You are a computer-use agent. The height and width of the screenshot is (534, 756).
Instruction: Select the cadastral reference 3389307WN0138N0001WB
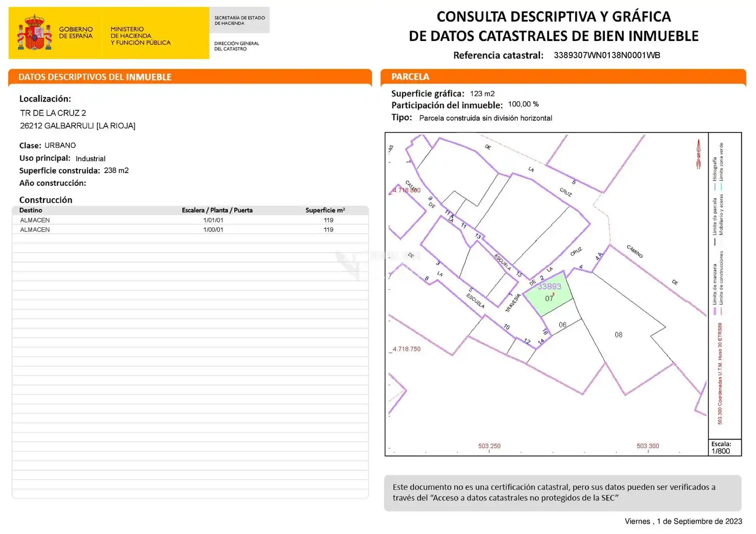pos(607,55)
